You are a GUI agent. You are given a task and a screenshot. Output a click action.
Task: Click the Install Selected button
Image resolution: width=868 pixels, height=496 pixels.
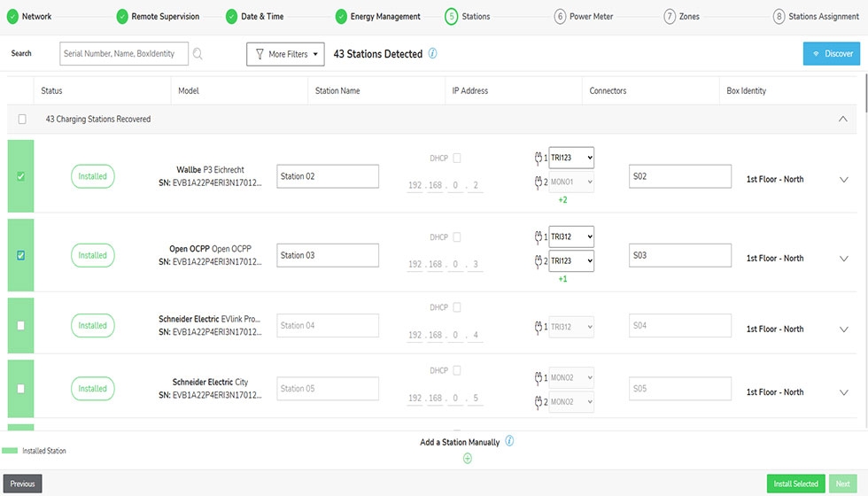coord(795,484)
